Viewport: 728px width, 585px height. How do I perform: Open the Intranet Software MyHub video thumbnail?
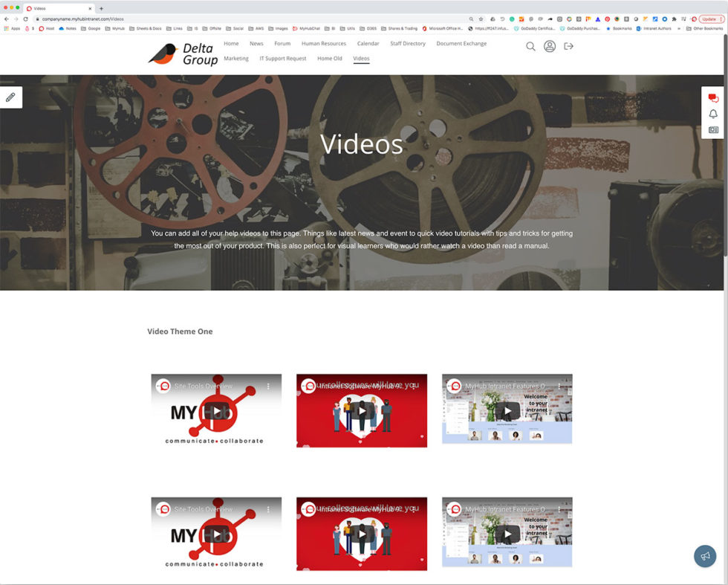coord(361,410)
